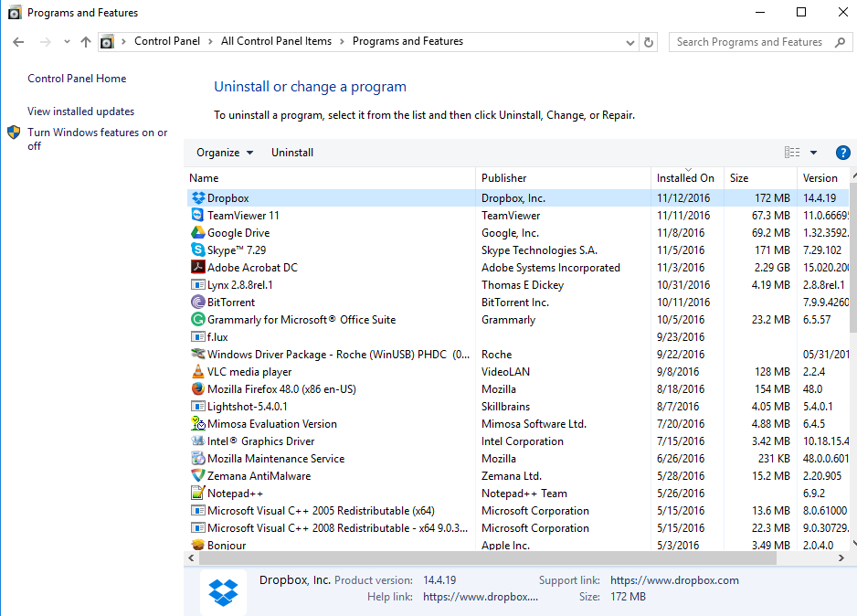Viewport: 857px width, 616px height.
Task: Click the Lightshot-5.4.0.1 icon
Action: pyautogui.click(x=198, y=406)
